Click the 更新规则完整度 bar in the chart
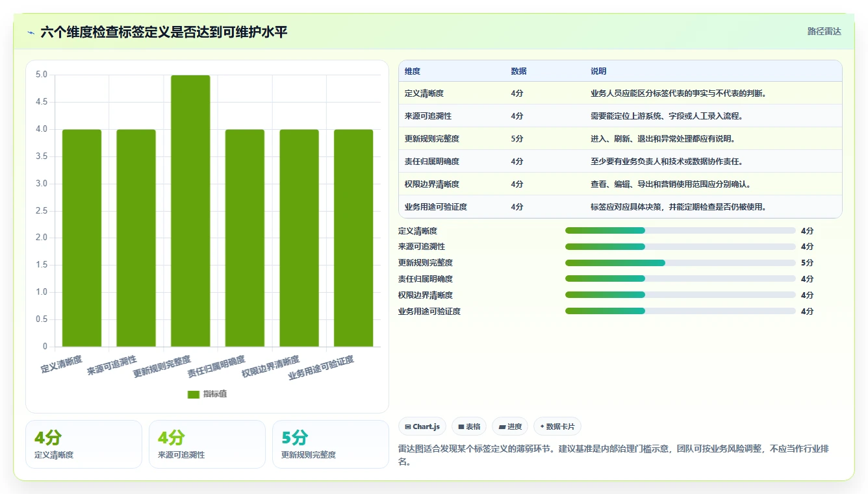This screenshot has height=494, width=868. click(x=190, y=211)
